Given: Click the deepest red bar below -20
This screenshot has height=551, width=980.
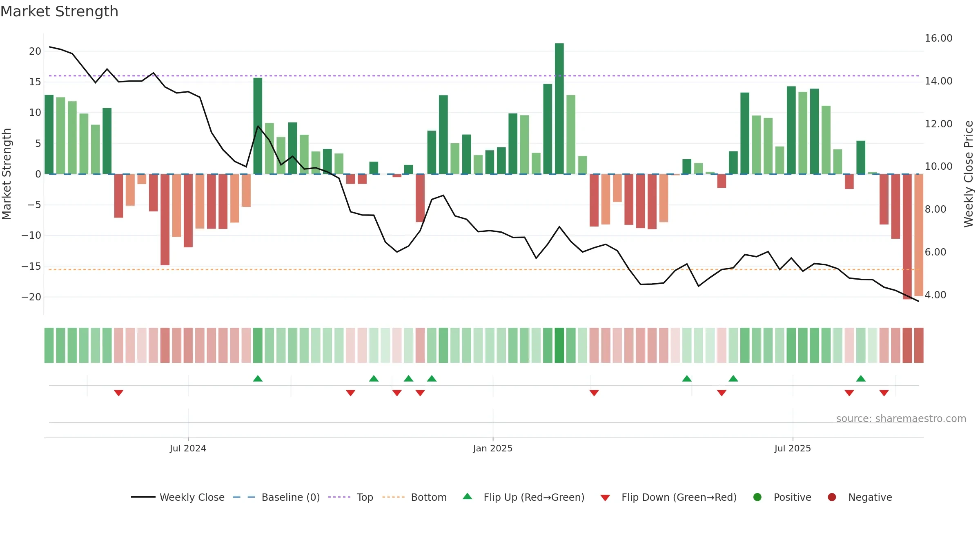Looking at the screenshot, I should click(907, 237).
